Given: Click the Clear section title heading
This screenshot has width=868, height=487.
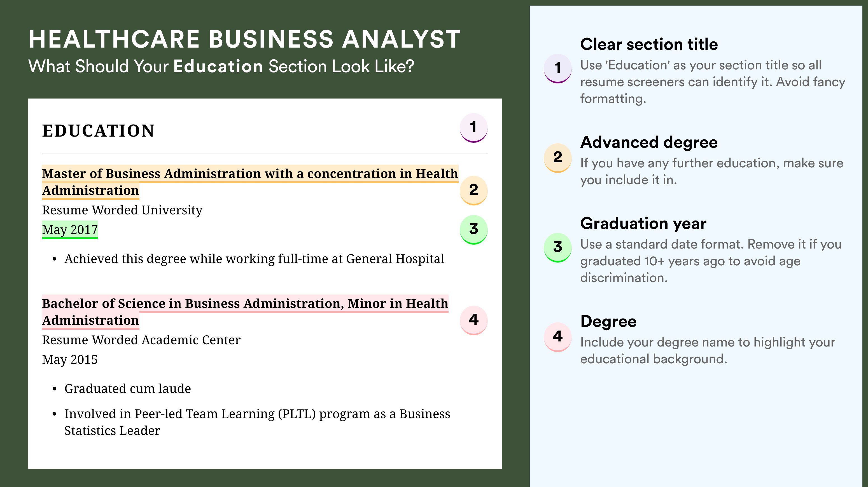Looking at the screenshot, I should click(649, 44).
